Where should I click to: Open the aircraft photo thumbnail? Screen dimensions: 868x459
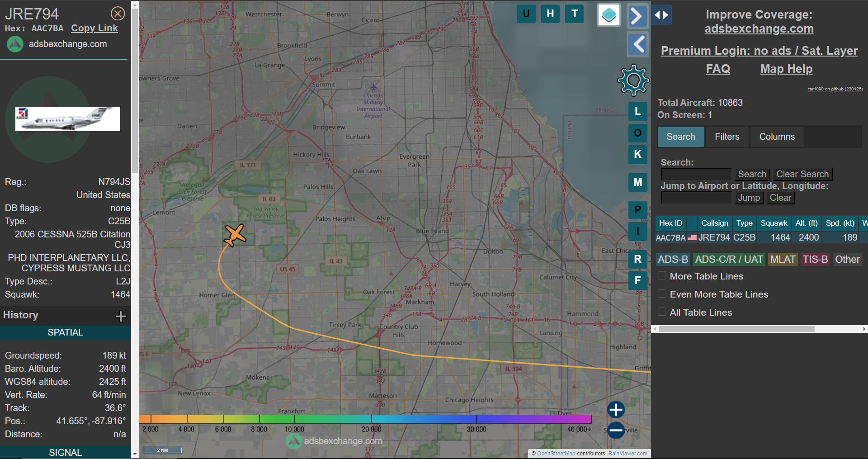coord(68,119)
